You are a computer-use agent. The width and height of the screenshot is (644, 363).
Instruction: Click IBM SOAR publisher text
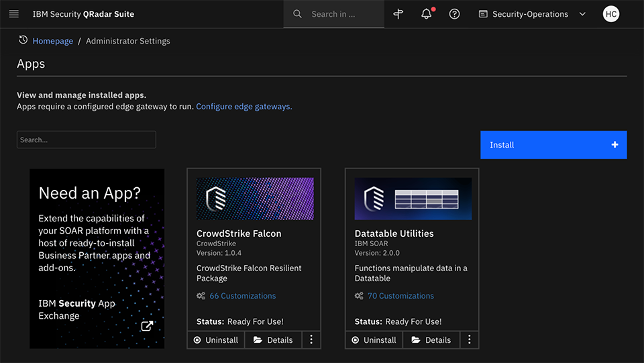(x=371, y=244)
